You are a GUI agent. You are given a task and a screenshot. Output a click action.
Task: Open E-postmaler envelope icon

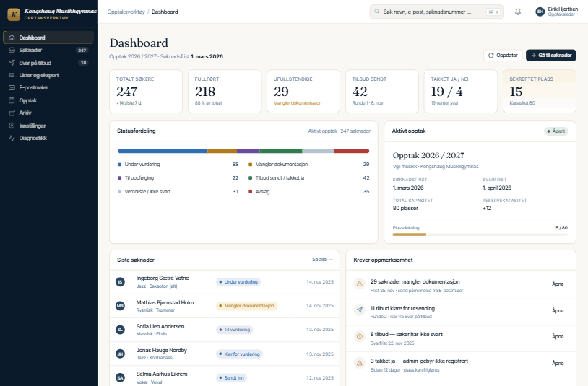(x=12, y=87)
